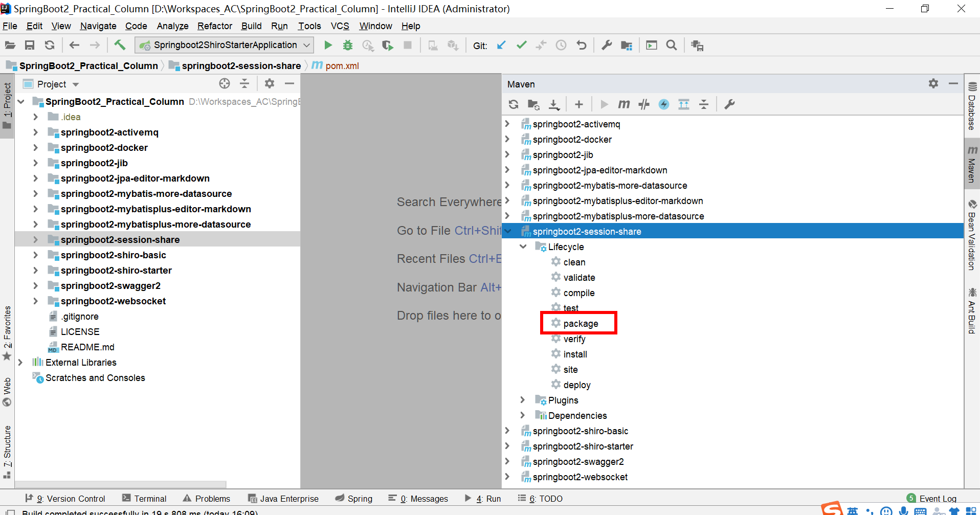Select the .gitignore file
Screen dimensions: 980x515
point(74,316)
